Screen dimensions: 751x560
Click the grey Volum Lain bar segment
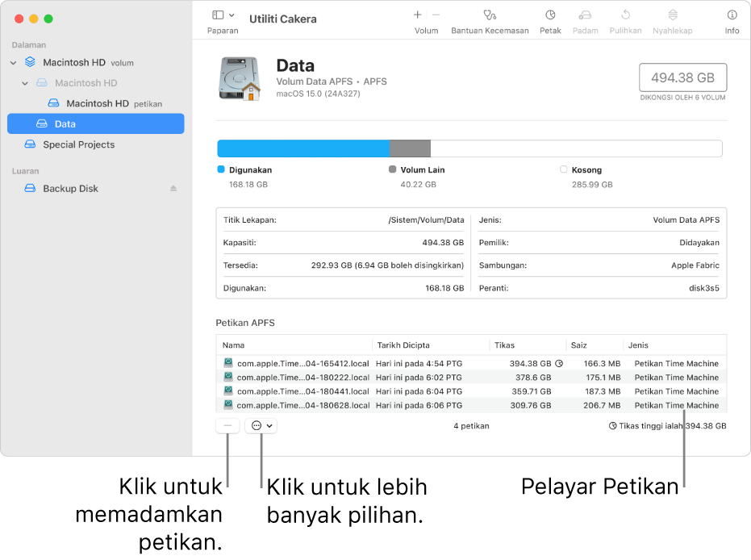(x=410, y=148)
